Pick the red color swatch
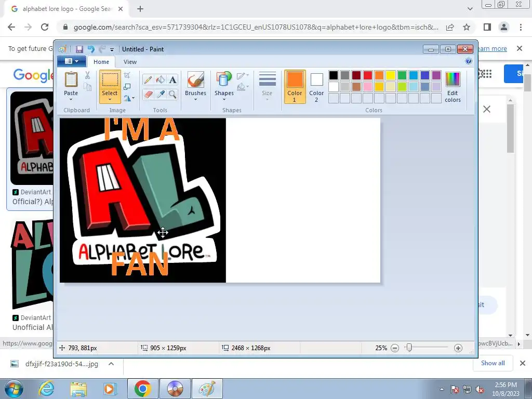The width and height of the screenshot is (532, 399). [368, 75]
